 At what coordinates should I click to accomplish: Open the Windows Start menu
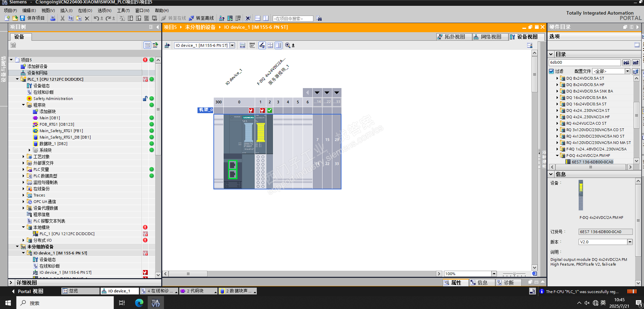[8, 303]
